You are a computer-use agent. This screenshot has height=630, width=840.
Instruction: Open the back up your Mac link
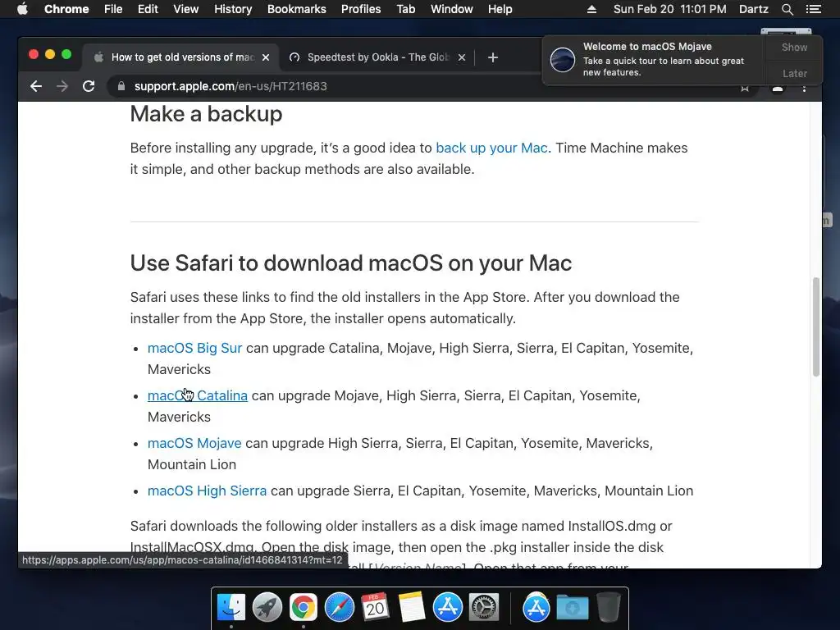pyautogui.click(x=492, y=148)
